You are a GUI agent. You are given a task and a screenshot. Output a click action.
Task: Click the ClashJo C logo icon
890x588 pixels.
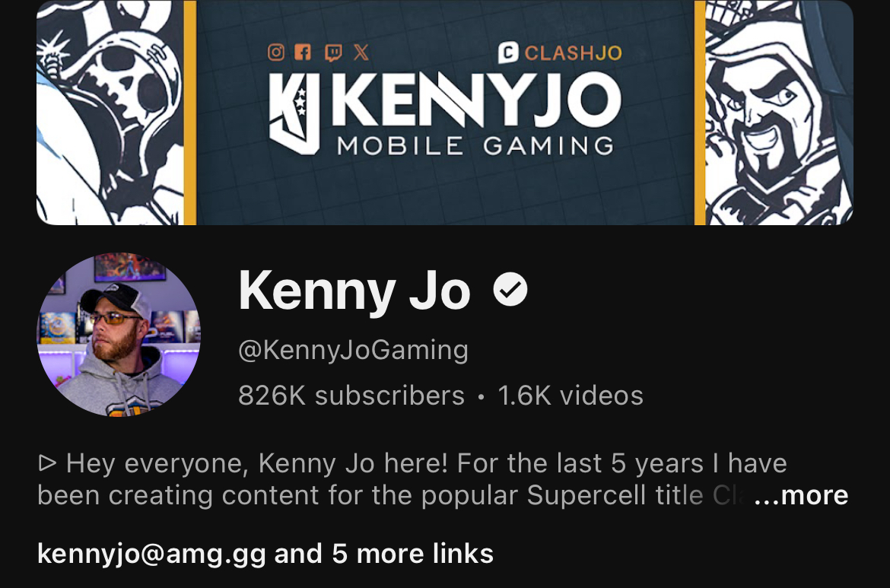click(509, 52)
